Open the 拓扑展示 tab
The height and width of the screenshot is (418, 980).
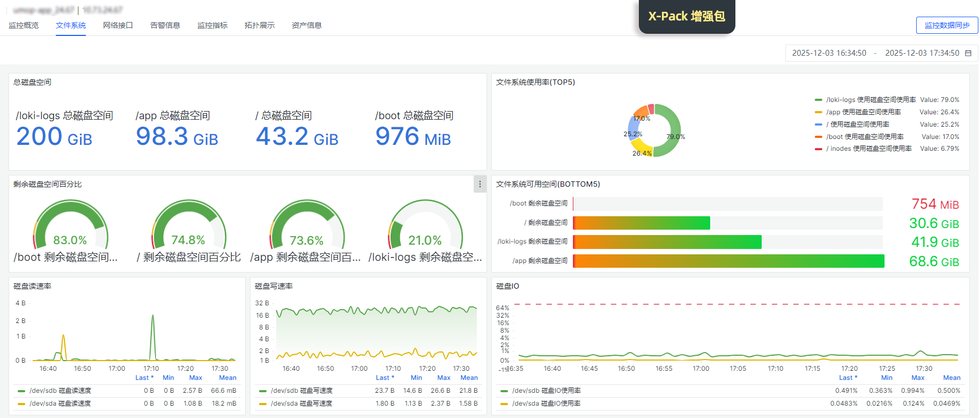pos(260,25)
